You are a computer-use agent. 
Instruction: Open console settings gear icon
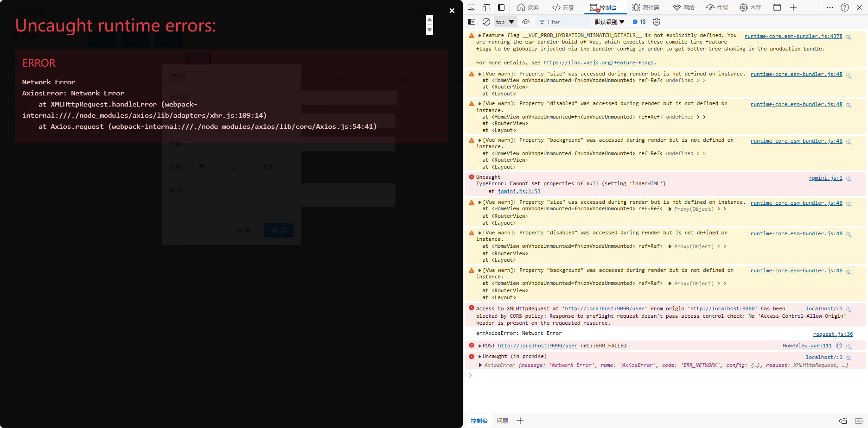pyautogui.click(x=657, y=22)
